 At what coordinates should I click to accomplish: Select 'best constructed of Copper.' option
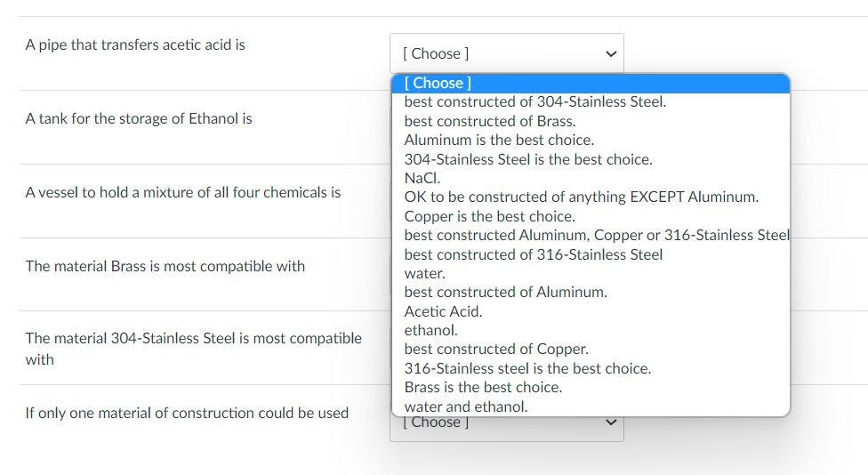coord(495,349)
